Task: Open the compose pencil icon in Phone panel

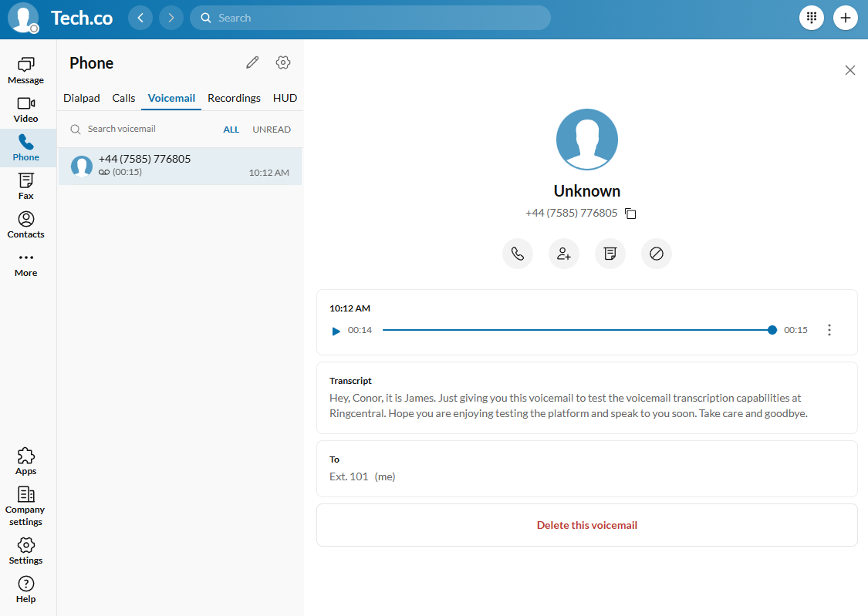Action: click(x=252, y=62)
